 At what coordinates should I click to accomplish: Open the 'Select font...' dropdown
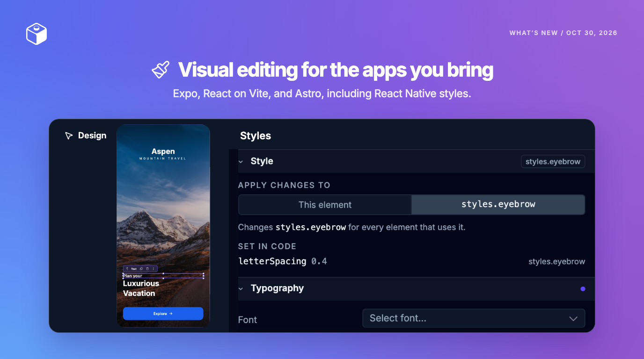pos(474,318)
